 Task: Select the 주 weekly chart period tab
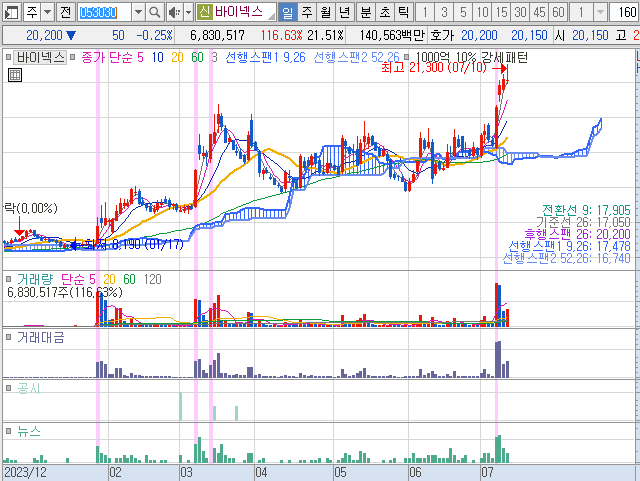307,13
